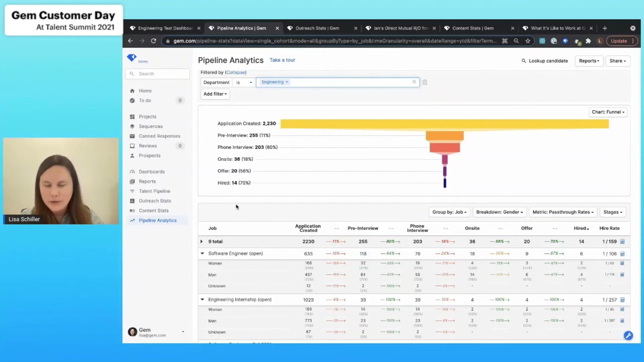
Task: Open the Group by: Job dropdown
Action: pos(449,212)
